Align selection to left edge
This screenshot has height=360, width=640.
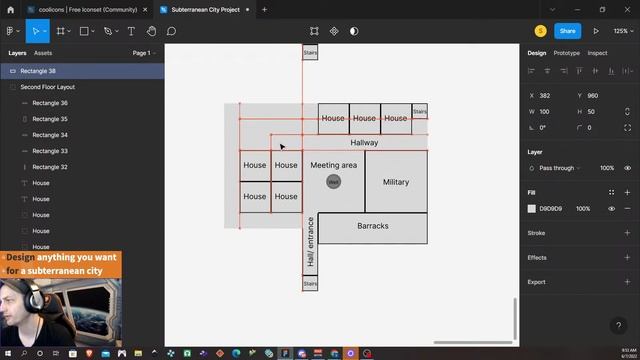pyautogui.click(x=531, y=71)
